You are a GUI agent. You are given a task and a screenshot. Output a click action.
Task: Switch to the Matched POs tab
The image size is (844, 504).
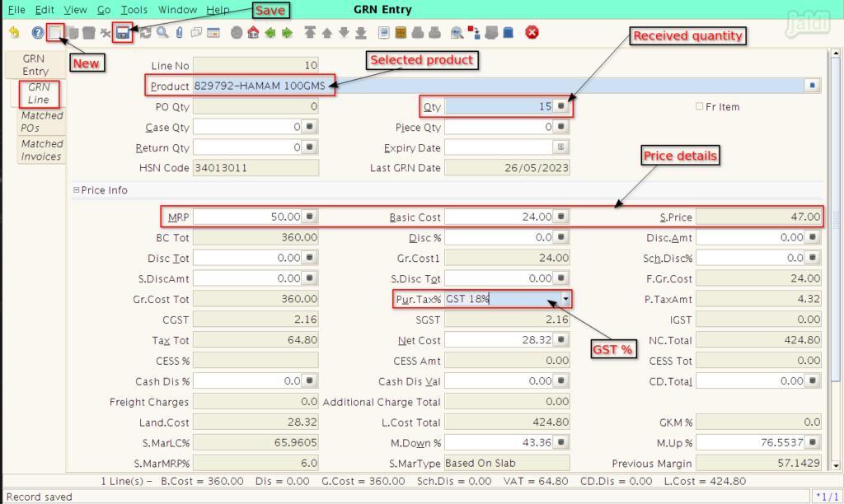point(41,122)
